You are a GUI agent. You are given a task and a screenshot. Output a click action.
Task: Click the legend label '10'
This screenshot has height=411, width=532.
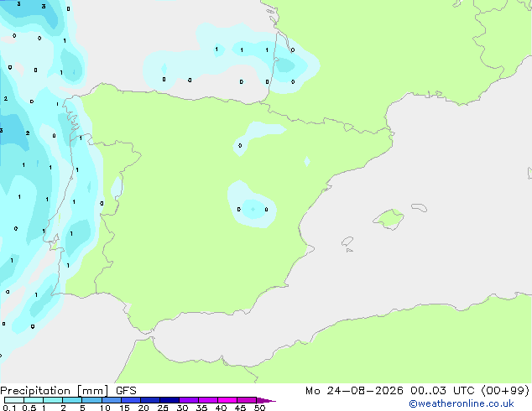coord(105,408)
